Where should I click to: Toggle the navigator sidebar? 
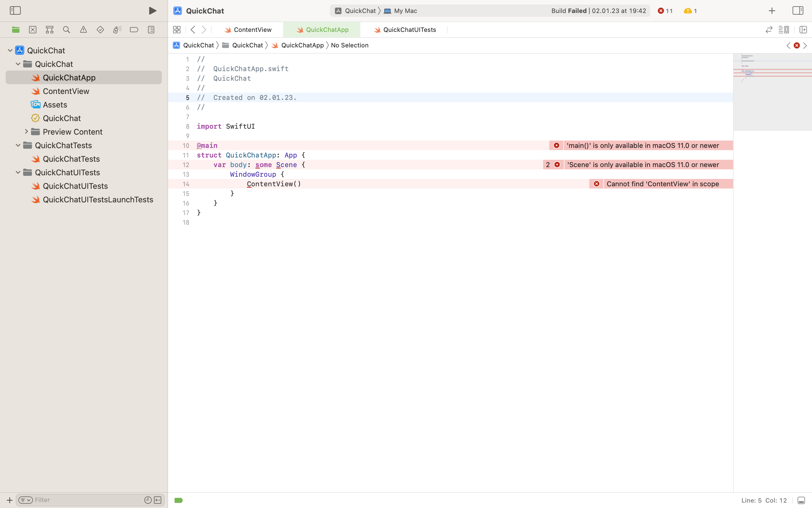[15, 10]
